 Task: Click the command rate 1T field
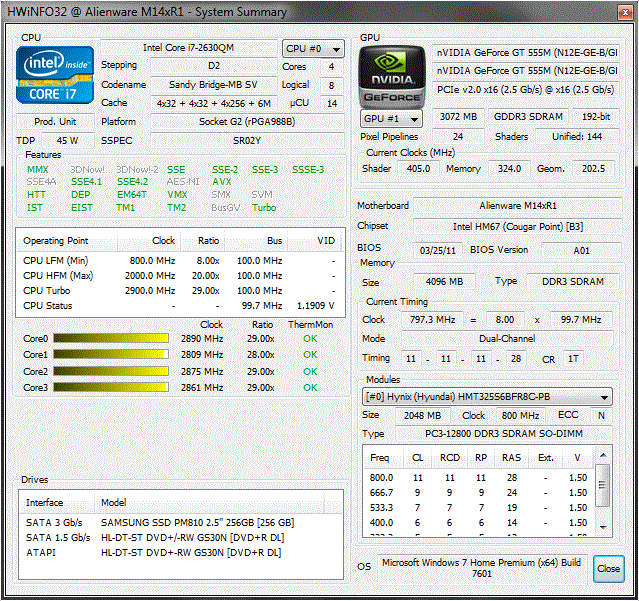(573, 359)
